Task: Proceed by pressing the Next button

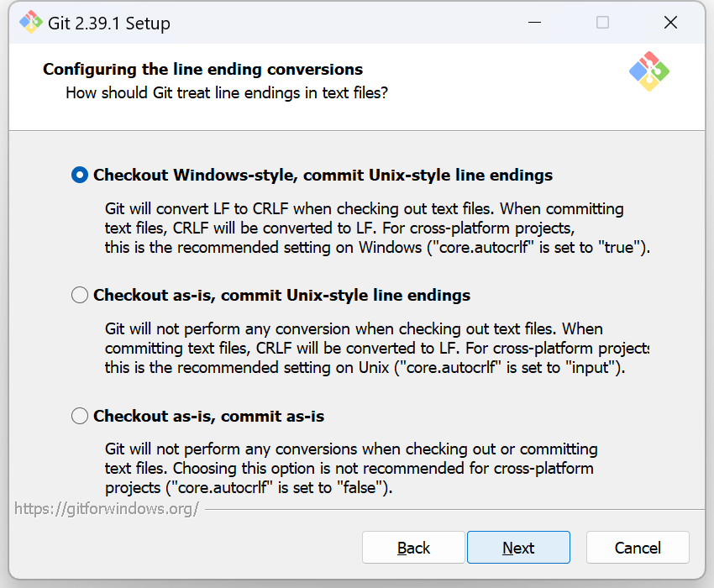Action: click(518, 548)
